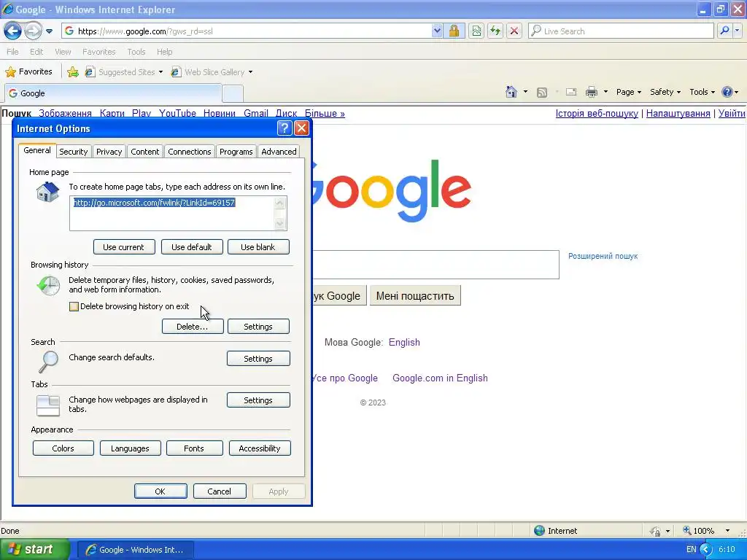Open Tabs section Settings button
Screen dimensions: 747x560
(258, 400)
